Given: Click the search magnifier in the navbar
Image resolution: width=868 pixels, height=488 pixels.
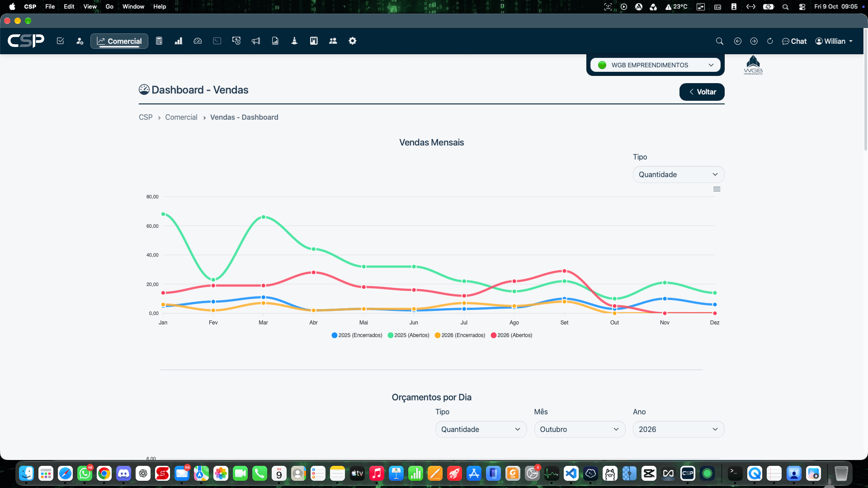Looking at the screenshot, I should point(720,41).
